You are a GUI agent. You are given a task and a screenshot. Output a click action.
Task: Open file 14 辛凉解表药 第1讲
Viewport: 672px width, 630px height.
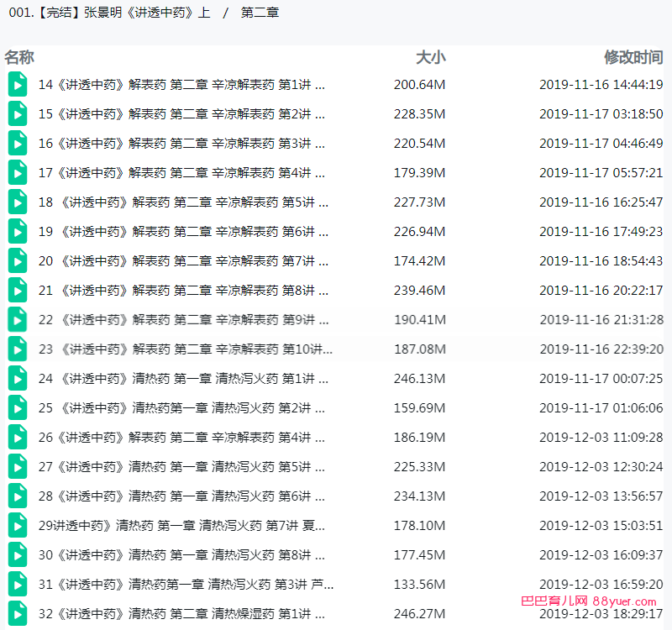[181, 85]
